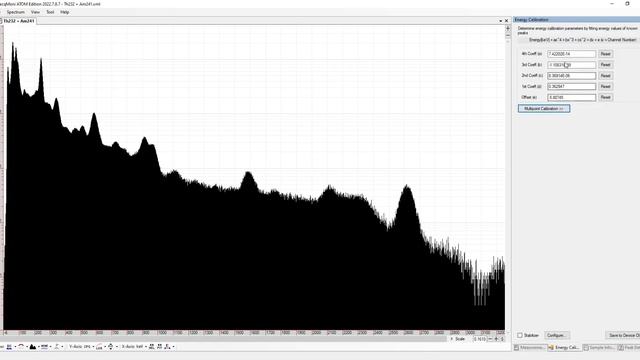640x360 pixels.
Task: Reset the 3rd Coeff value
Action: tap(605, 65)
